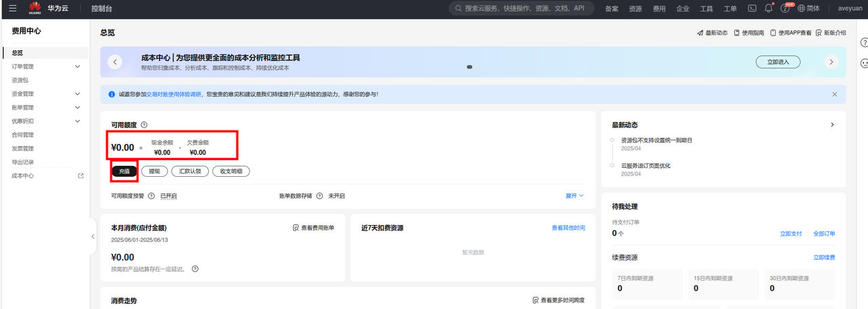This screenshot has width=868, height=309.
Task: Click the help question mark icon in header
Action: pyautogui.click(x=785, y=9)
